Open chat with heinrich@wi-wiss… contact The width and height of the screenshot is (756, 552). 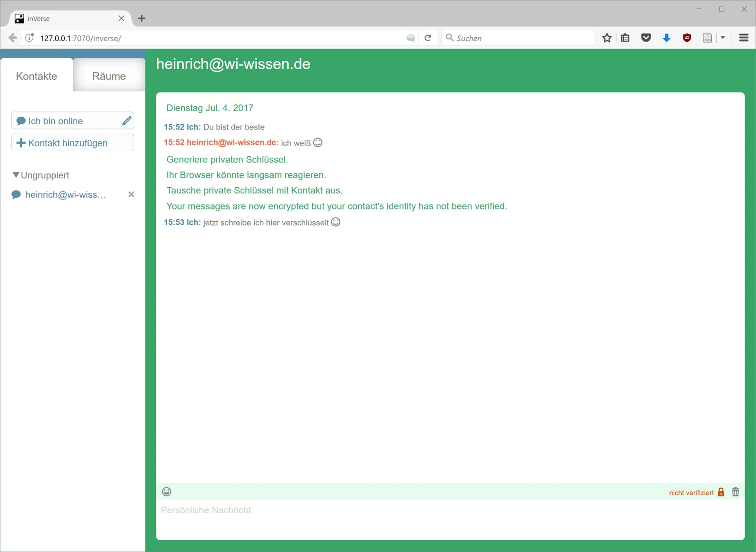[66, 195]
